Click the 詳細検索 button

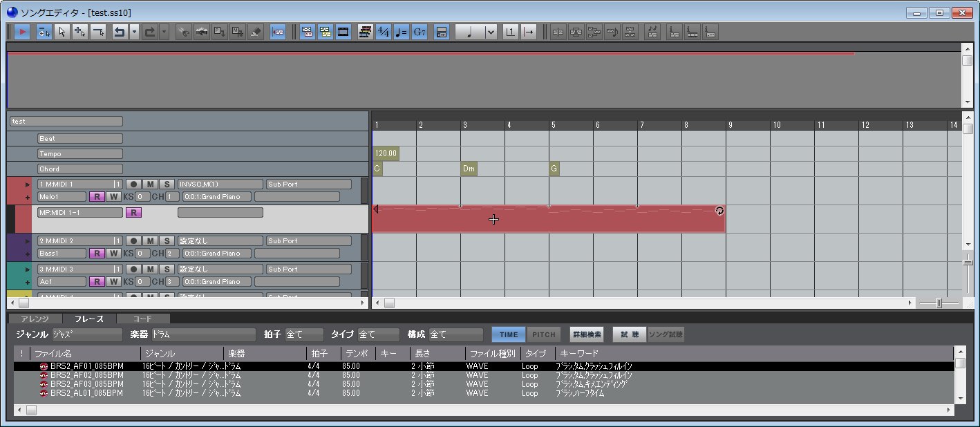click(586, 334)
